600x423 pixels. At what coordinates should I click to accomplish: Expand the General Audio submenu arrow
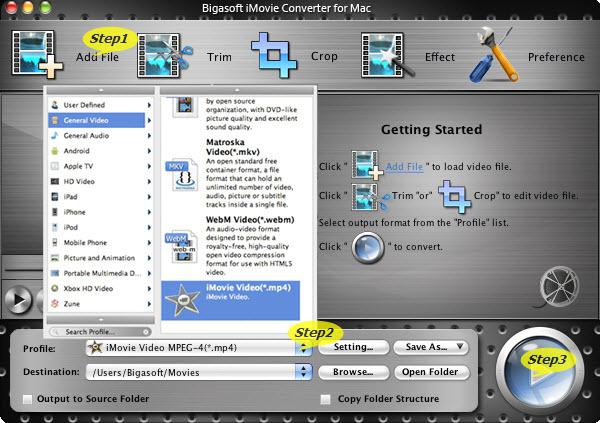tap(149, 136)
